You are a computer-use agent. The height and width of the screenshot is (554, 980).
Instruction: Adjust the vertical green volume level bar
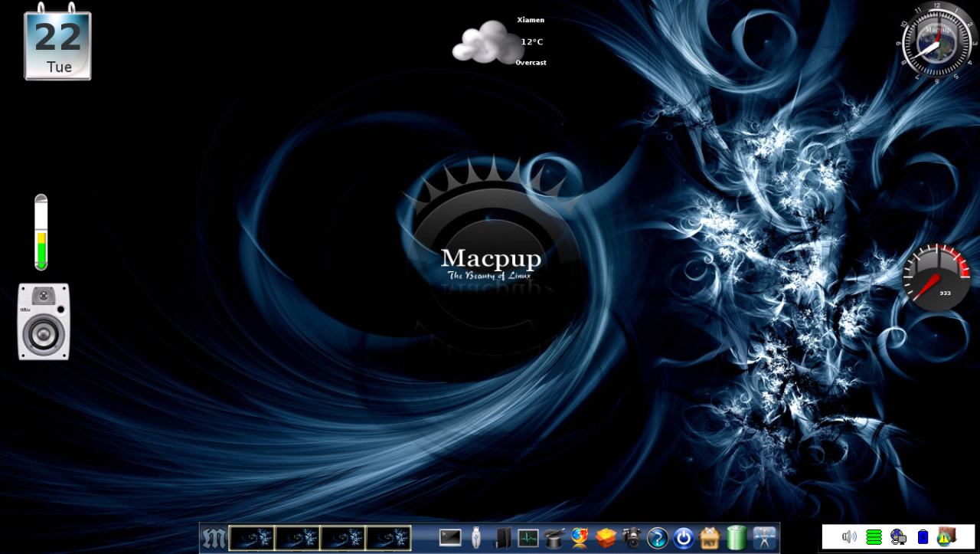pos(41,232)
